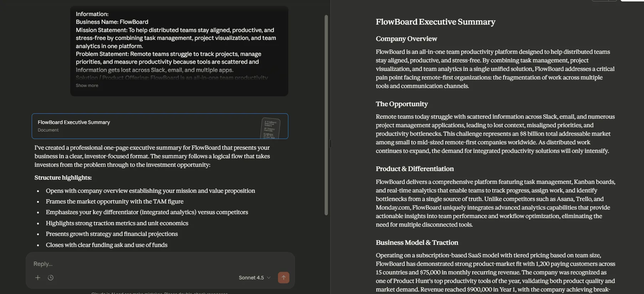Click the plus attachment icon in reply box
Image resolution: width=644 pixels, height=294 pixels.
(38, 278)
